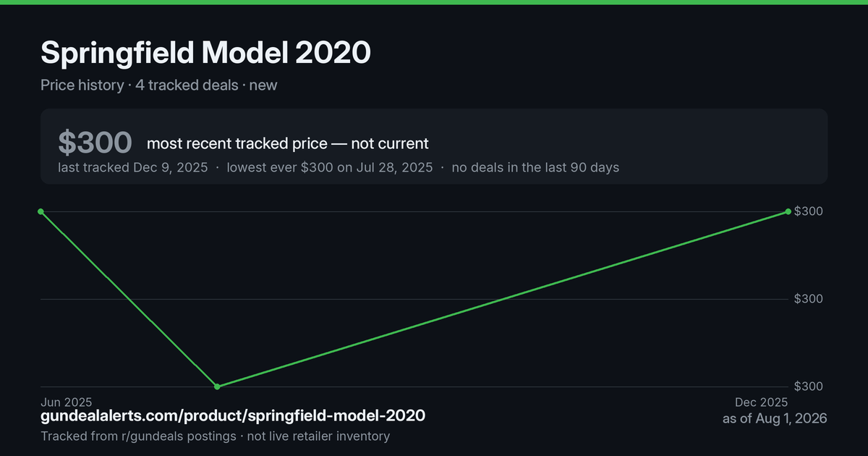Image resolution: width=868 pixels, height=456 pixels.
Task: Click the middle $300 y-axis label
Action: [x=809, y=299]
